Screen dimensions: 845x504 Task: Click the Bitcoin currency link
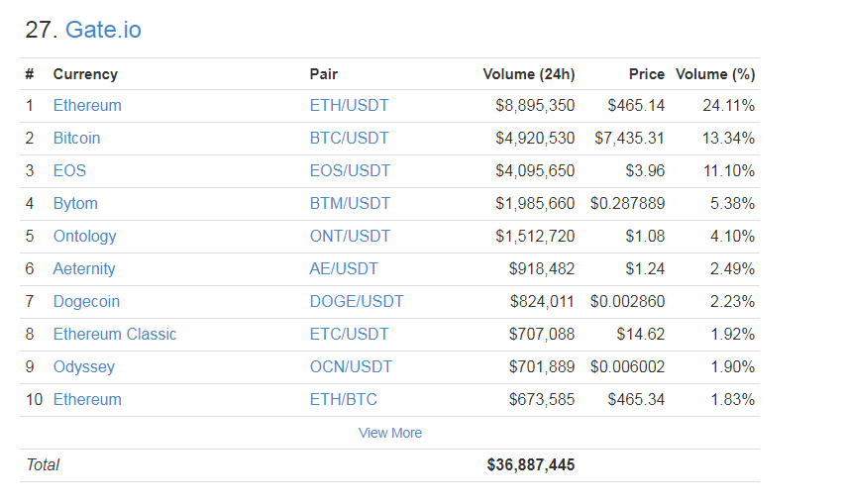click(x=76, y=138)
